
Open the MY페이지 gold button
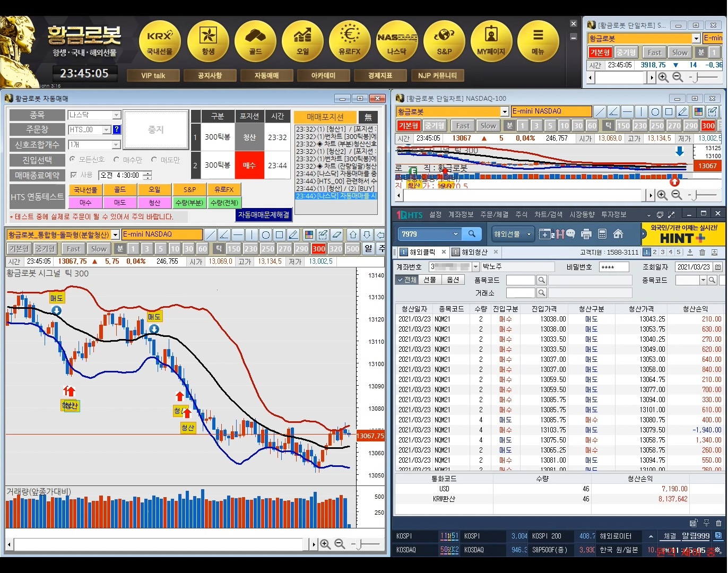pos(491,41)
